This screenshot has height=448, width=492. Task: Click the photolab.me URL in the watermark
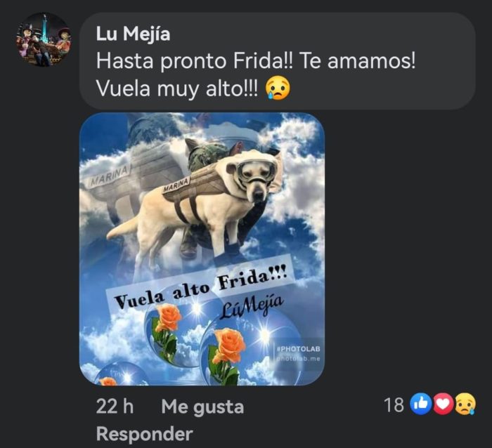pyautogui.click(x=298, y=359)
